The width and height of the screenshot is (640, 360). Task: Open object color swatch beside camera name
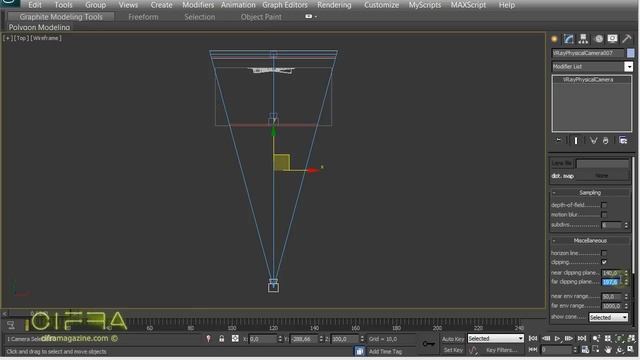[631, 53]
